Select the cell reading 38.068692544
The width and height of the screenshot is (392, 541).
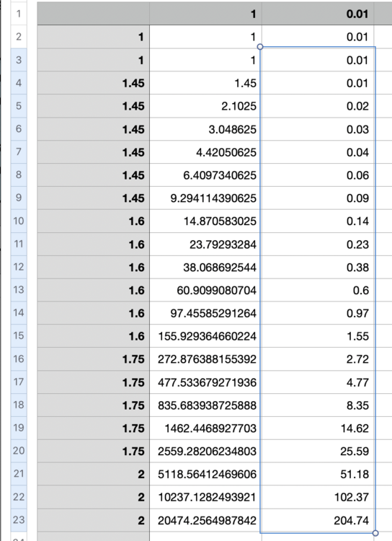pos(205,267)
